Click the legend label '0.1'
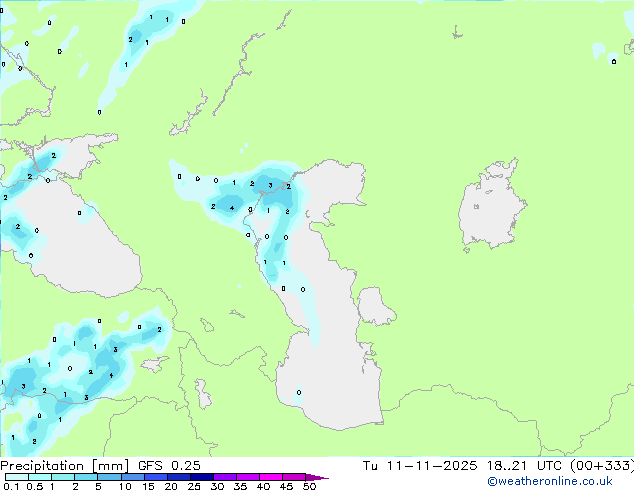This screenshot has height=490, width=634. (11, 486)
